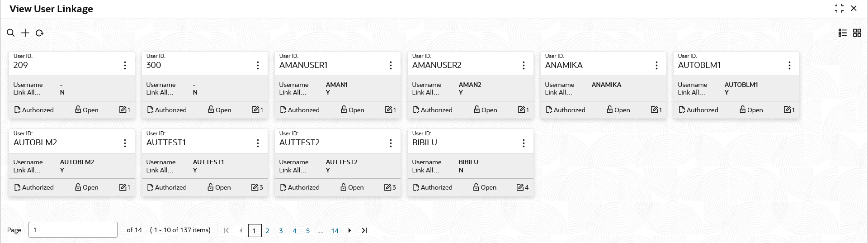Jump to last page arrow

pos(364,230)
